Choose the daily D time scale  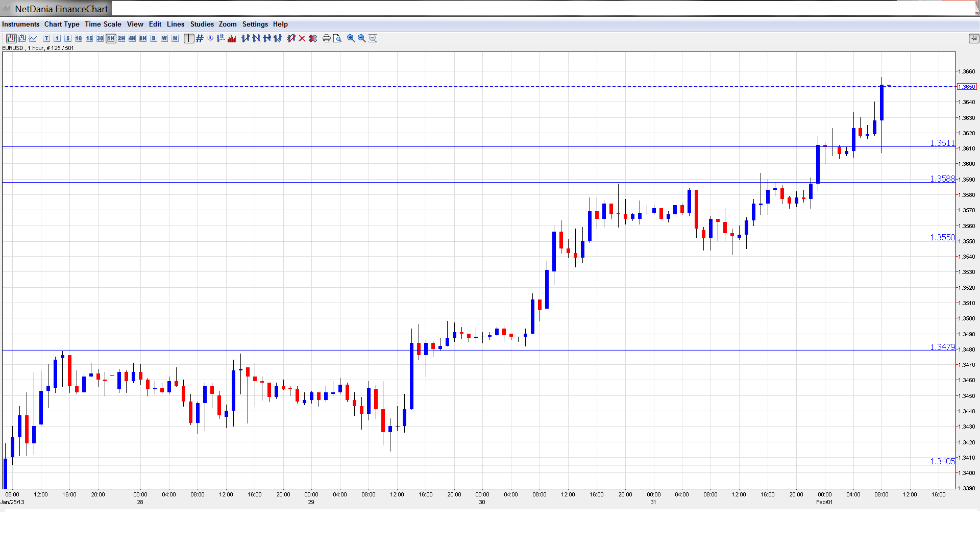tap(154, 38)
